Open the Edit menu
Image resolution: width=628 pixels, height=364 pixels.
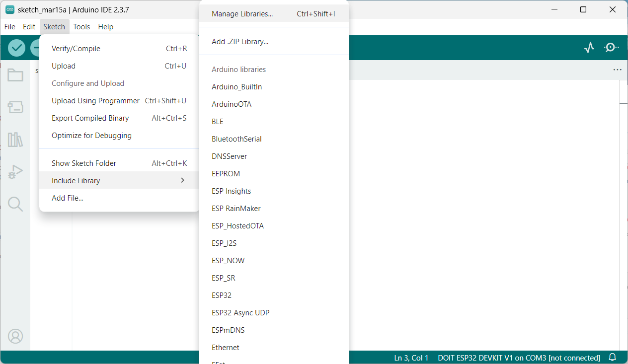[29, 27]
